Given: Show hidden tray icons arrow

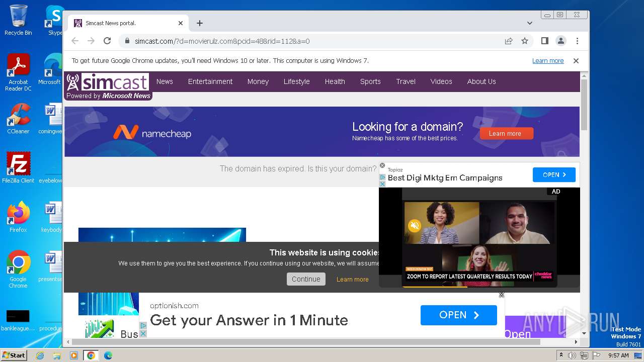Looking at the screenshot, I should coord(561,355).
